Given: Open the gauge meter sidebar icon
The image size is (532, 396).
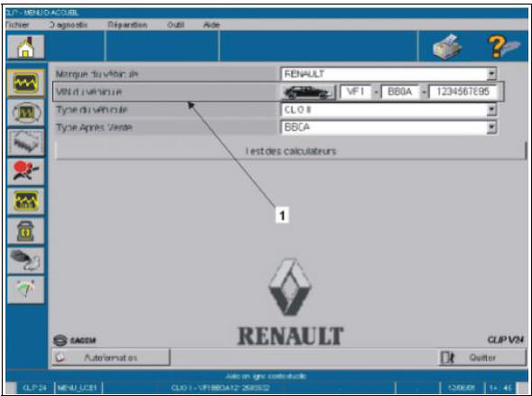Looking at the screenshot, I should [x=26, y=289].
